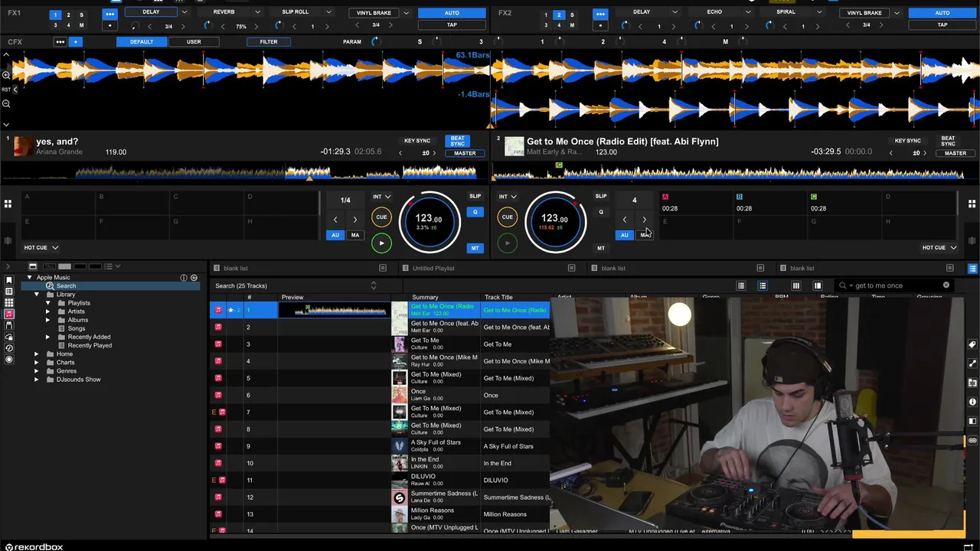Screen dimensions: 980x551
Task: Click the FX1 AUTO button
Action: (452, 13)
